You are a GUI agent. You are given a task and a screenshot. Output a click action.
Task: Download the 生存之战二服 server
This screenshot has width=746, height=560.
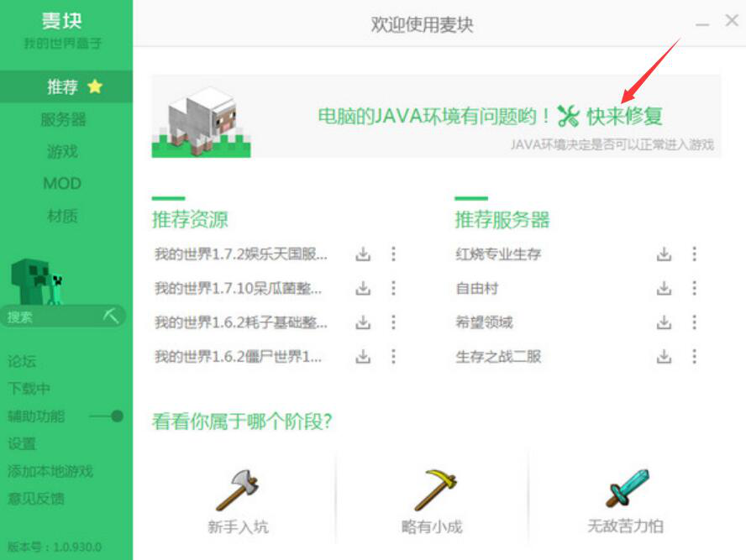pos(665,357)
